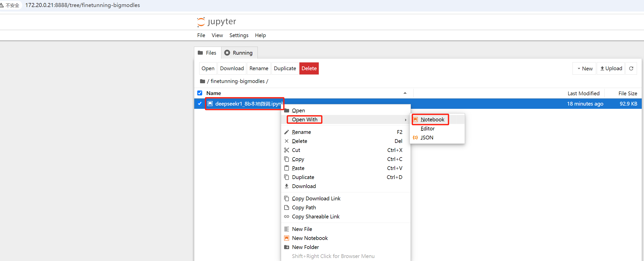The width and height of the screenshot is (644, 261).
Task: Select Duplicate in the context menu
Action: tap(346, 177)
